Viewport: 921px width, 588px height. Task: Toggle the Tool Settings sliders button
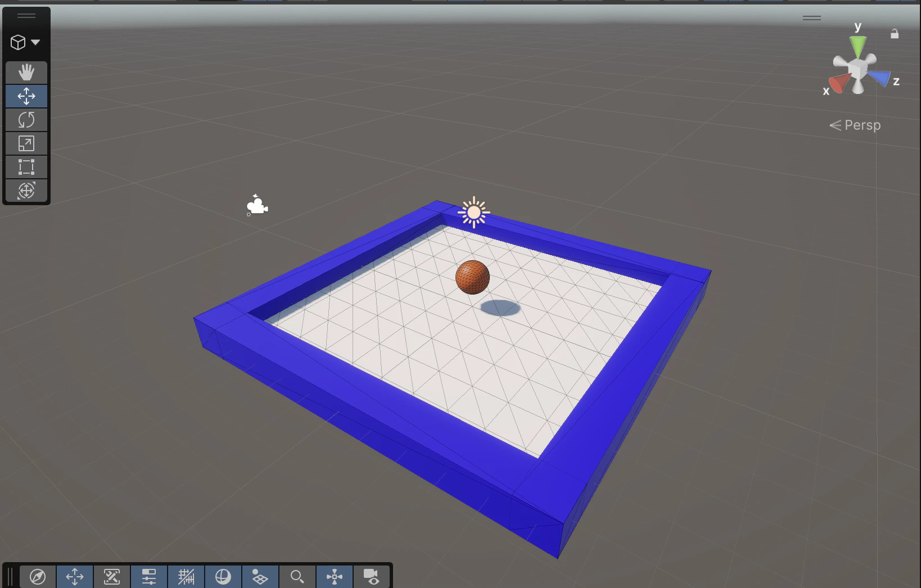149,577
